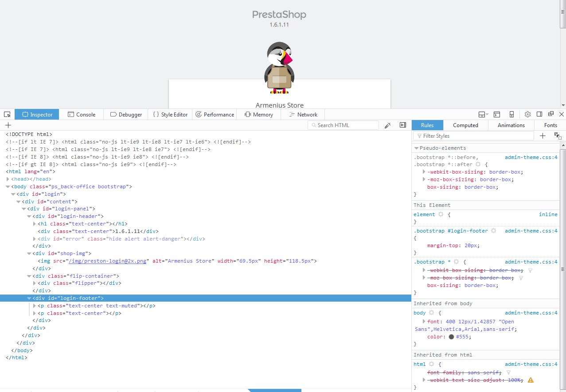
Task: Focus the Search HTML field
Action: pyautogui.click(x=344, y=125)
